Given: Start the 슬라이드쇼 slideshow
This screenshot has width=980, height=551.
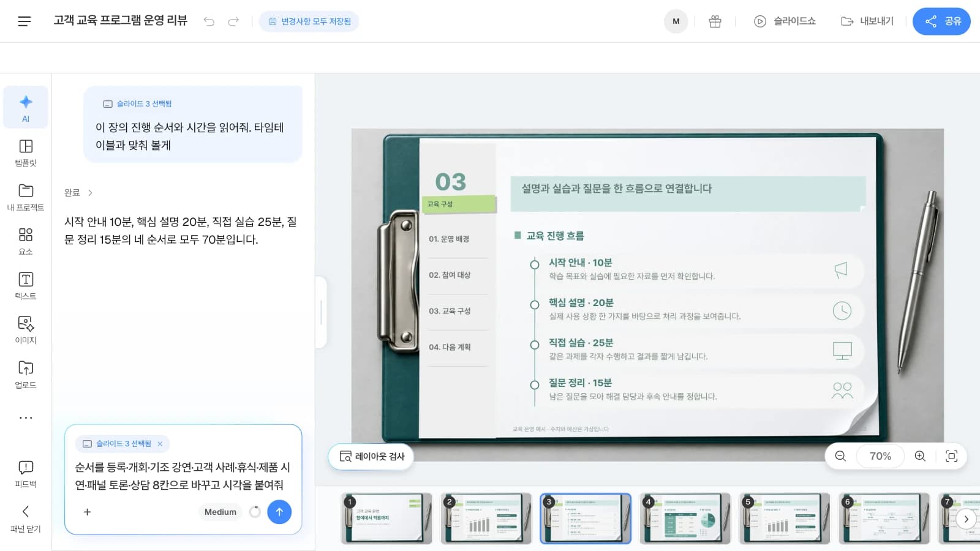Looking at the screenshot, I should (x=785, y=21).
